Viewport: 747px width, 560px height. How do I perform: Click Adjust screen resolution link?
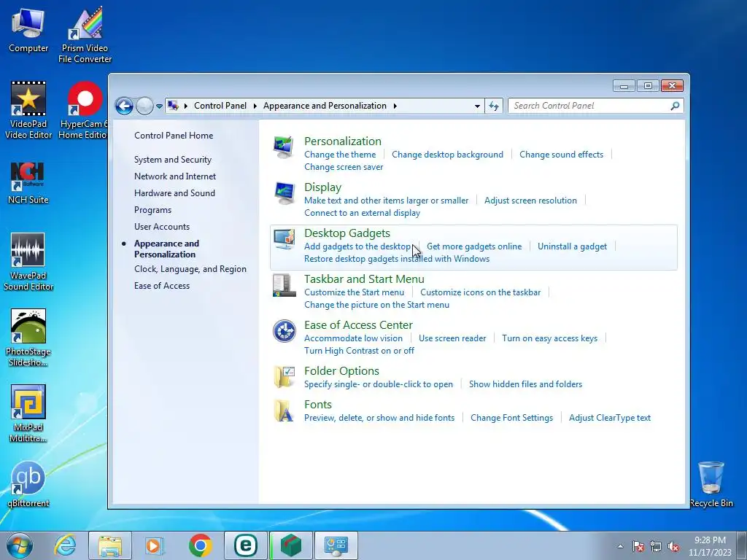pos(530,201)
